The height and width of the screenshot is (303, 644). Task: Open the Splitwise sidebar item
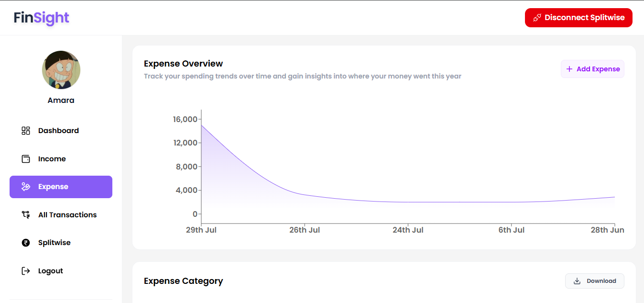point(61,243)
